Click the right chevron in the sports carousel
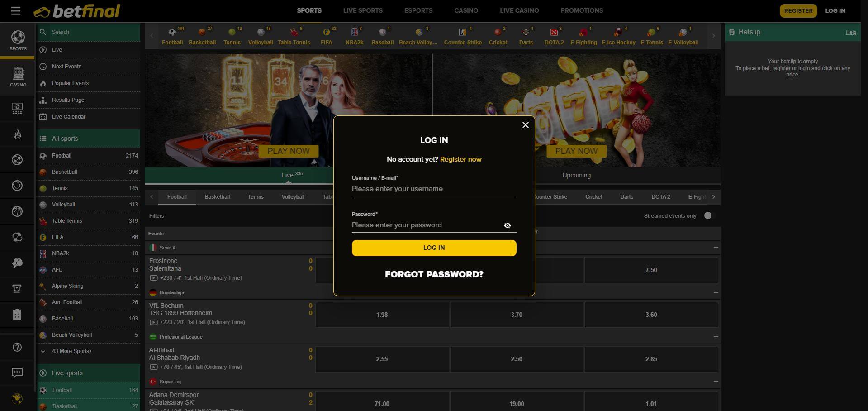Image resolution: width=868 pixels, height=411 pixels. 713,35
